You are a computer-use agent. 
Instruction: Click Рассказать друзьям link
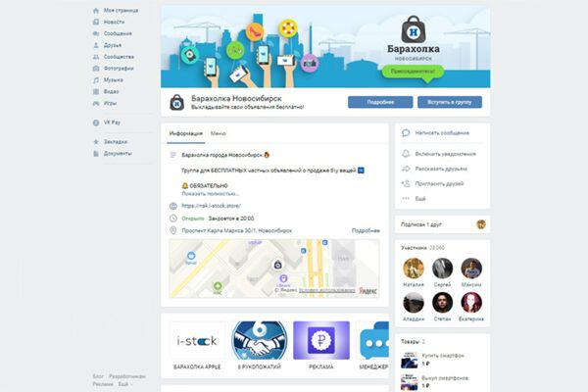(x=441, y=169)
